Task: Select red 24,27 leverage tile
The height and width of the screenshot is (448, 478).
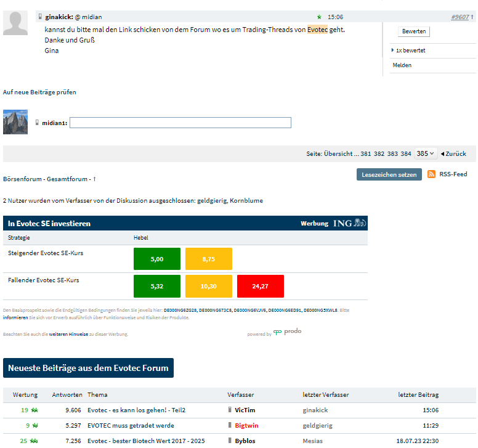Action: click(x=261, y=286)
